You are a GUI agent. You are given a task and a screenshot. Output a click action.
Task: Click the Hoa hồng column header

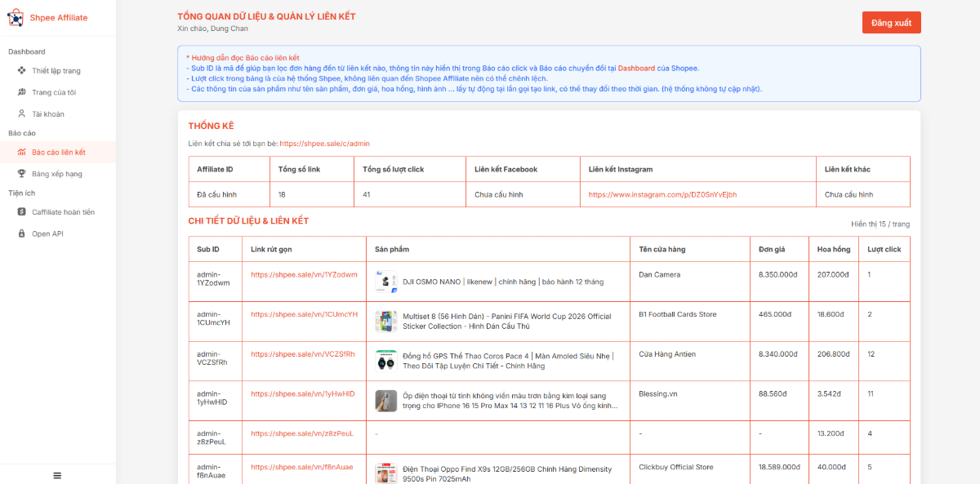pyautogui.click(x=834, y=249)
